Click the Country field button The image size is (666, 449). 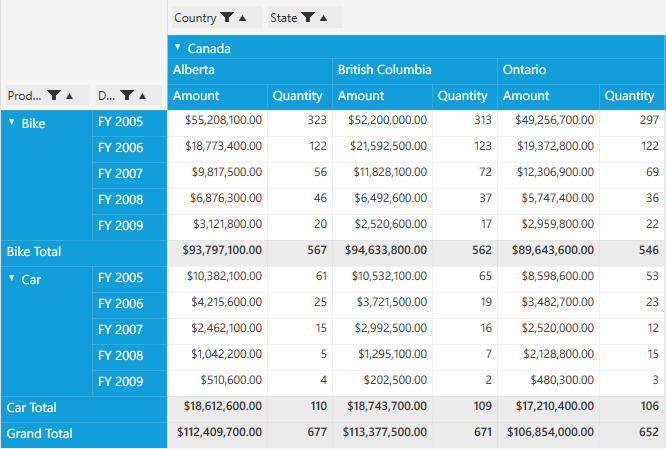tap(217, 17)
